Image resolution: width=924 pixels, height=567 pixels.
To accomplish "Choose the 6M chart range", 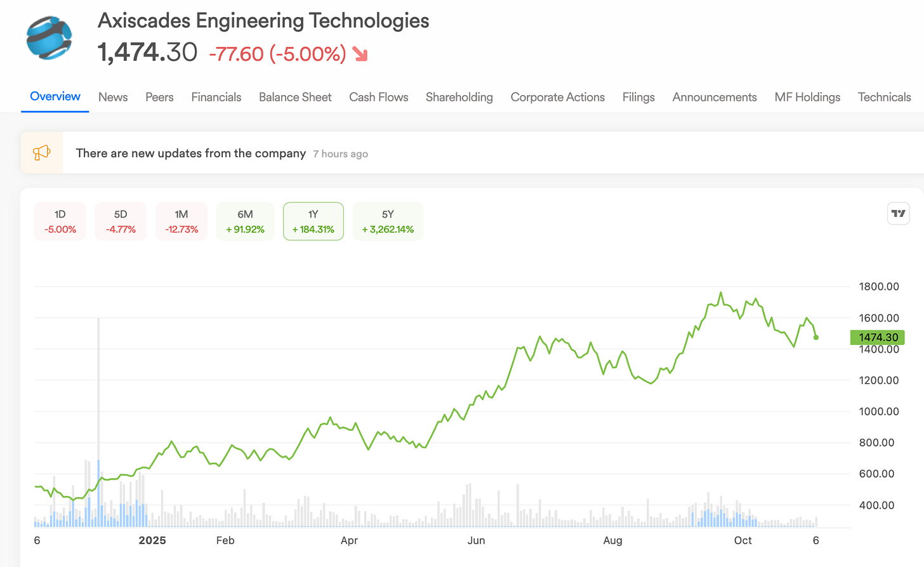I will [x=245, y=221].
